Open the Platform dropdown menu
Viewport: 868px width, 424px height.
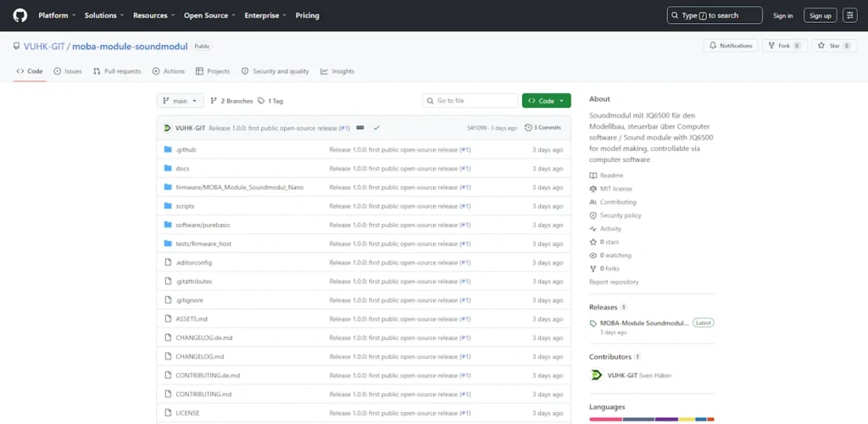[x=57, y=15]
